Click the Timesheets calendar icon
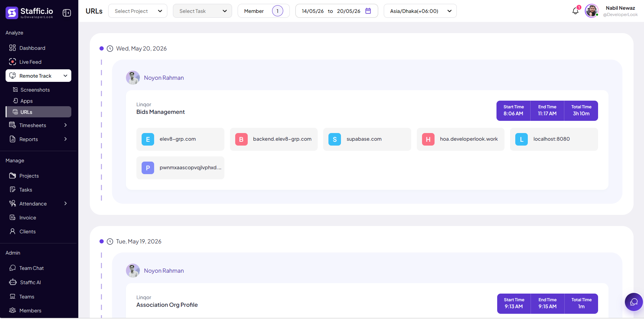 click(13, 125)
